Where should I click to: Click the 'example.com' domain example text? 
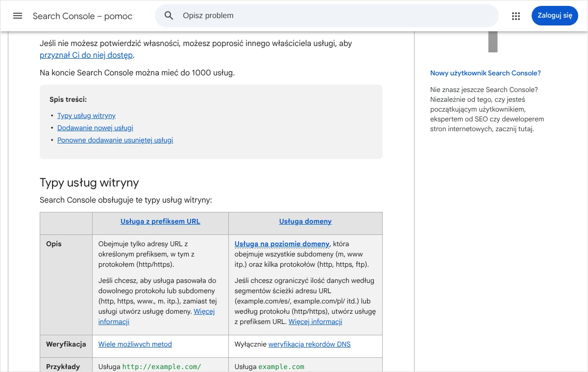click(x=281, y=367)
